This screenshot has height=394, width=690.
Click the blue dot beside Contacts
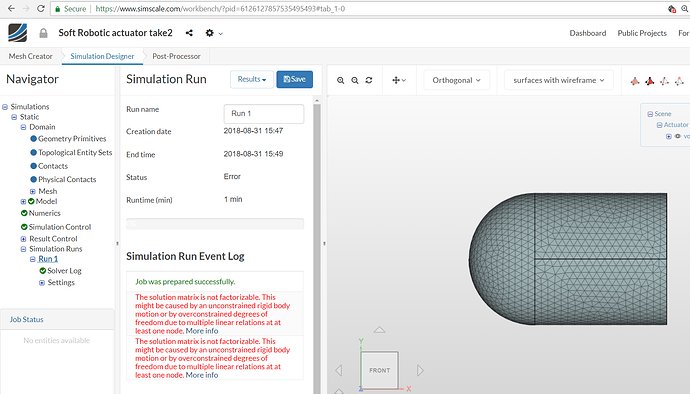point(33,166)
